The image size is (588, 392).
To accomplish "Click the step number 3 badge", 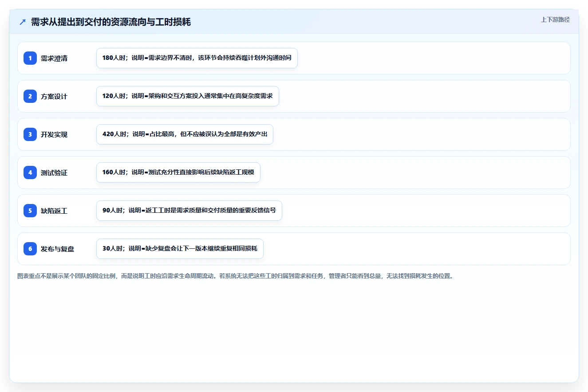I will pos(30,134).
